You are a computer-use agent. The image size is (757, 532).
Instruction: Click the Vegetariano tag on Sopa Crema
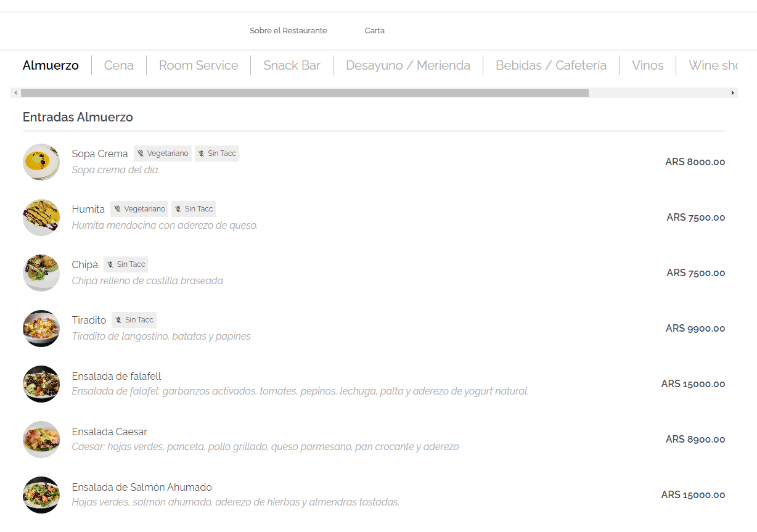click(x=163, y=153)
